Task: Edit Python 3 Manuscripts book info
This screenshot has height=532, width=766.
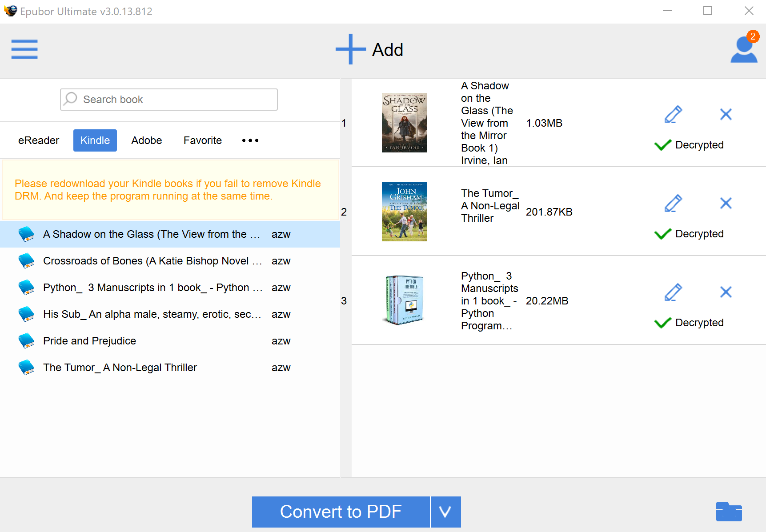Action: click(673, 292)
